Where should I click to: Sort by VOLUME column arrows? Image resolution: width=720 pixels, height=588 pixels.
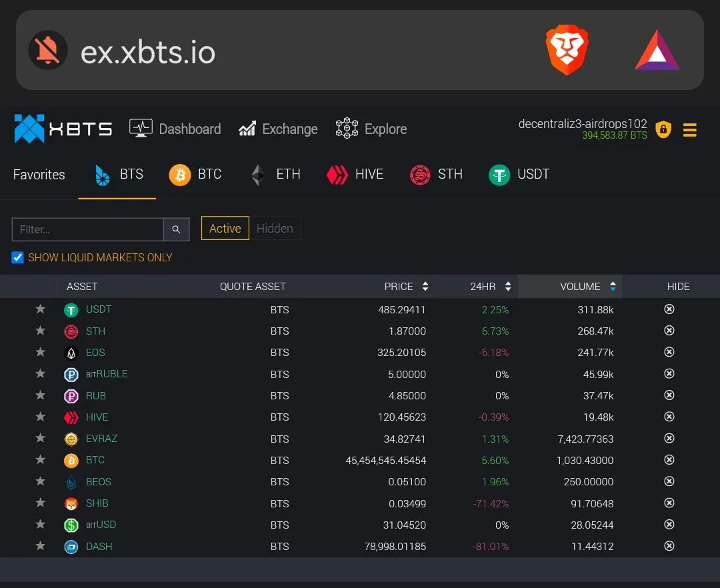(613, 287)
